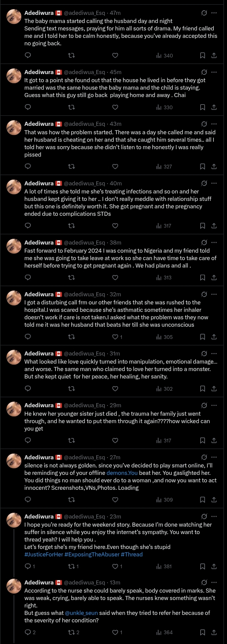Like the tweet about 'complications STDs'

click(115, 226)
